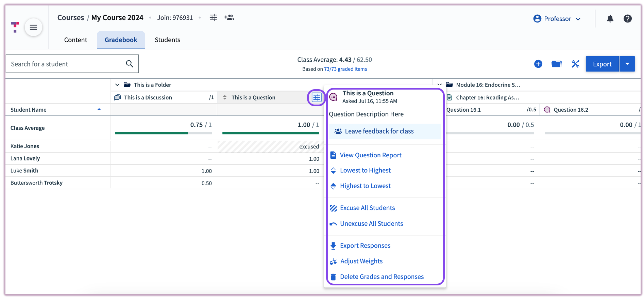Viewport: 644px width, 299px height.
Task: Choose View Question Report
Action: (371, 155)
